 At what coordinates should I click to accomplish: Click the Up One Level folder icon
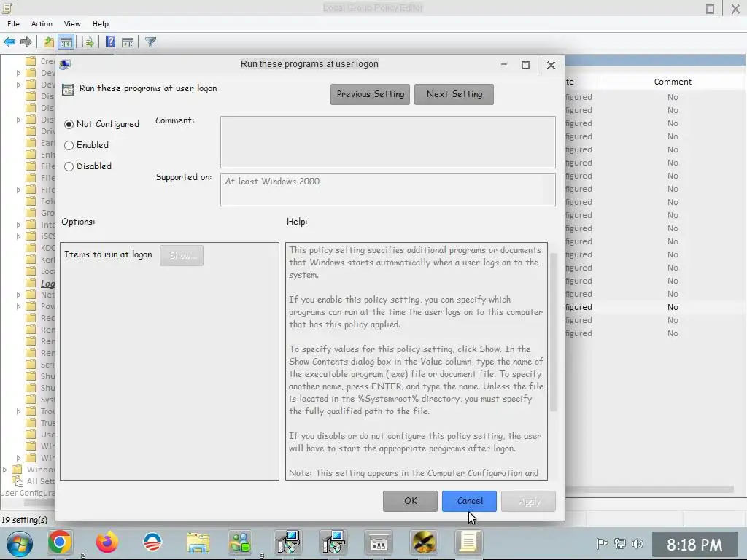pyautogui.click(x=49, y=42)
